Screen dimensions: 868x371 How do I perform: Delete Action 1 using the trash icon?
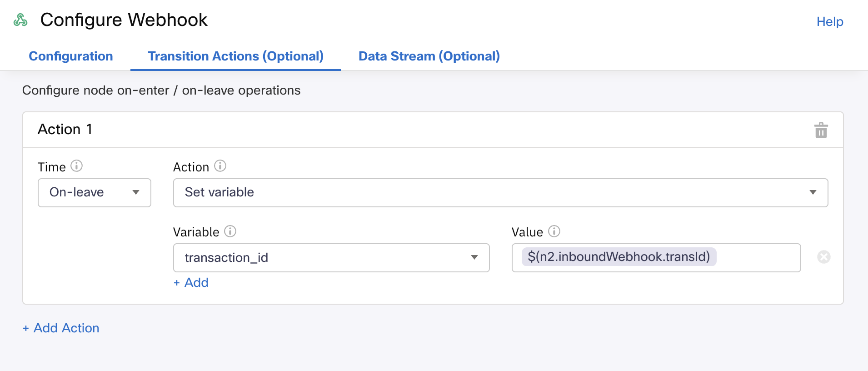[x=821, y=130]
